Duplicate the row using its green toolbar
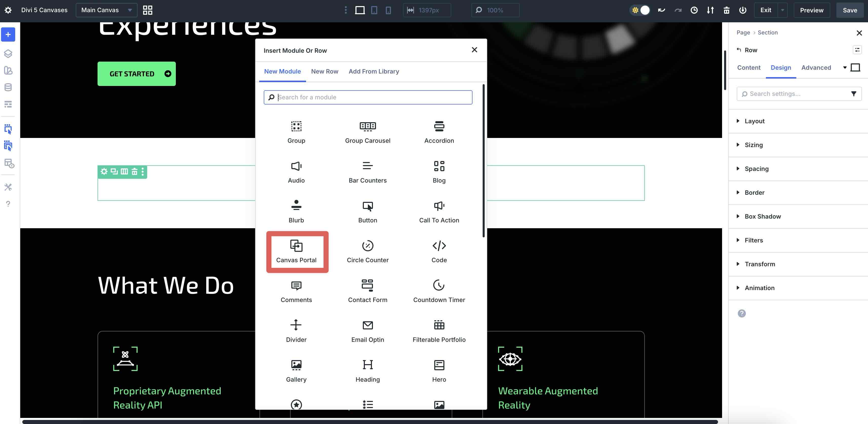The image size is (868, 424). (x=114, y=171)
